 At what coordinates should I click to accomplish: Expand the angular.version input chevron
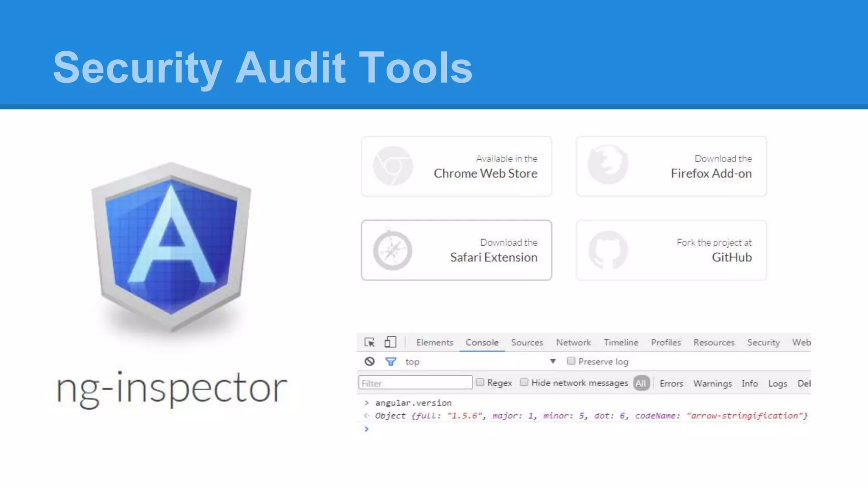coord(367,402)
